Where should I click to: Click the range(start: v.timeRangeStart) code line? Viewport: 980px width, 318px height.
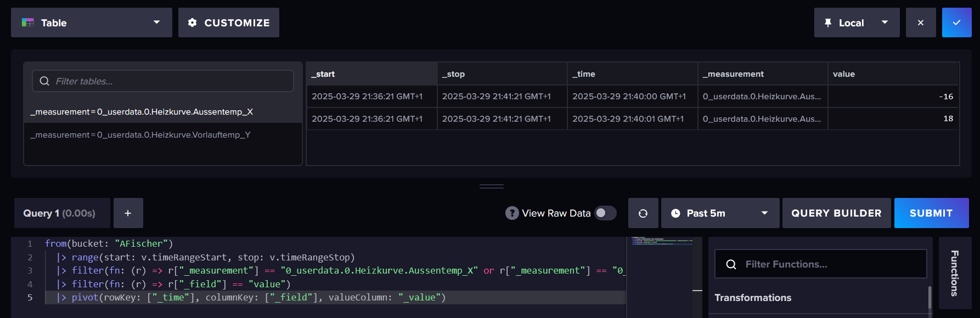206,257
